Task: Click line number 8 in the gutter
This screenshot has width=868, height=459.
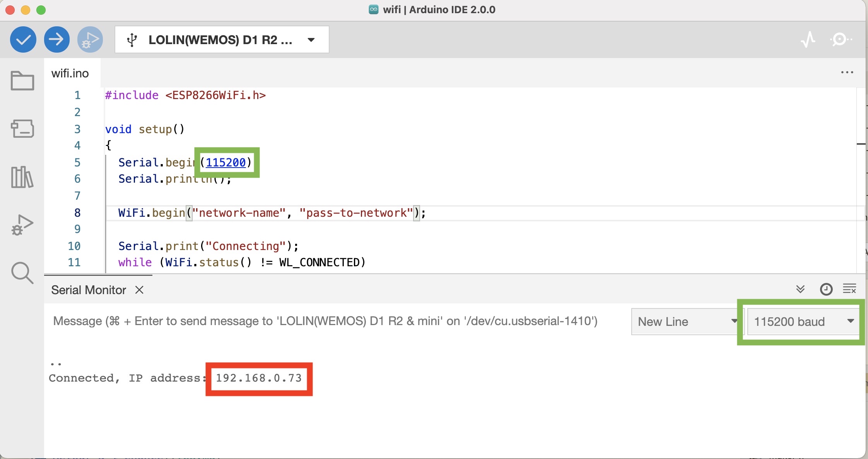Action: 77,213
